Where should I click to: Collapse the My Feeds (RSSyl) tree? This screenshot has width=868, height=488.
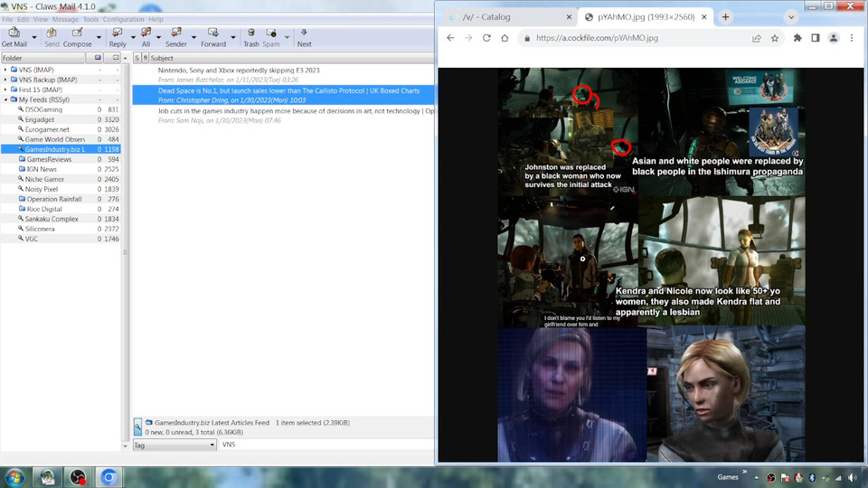click(5, 99)
